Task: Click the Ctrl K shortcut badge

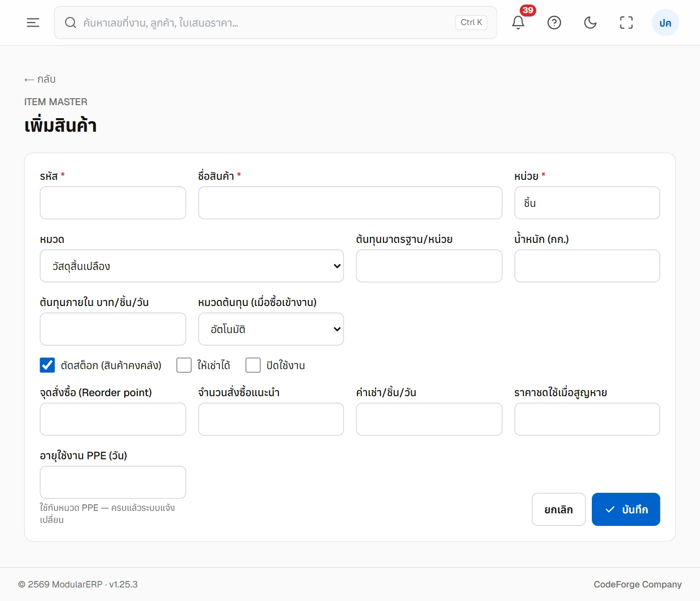Action: (471, 23)
